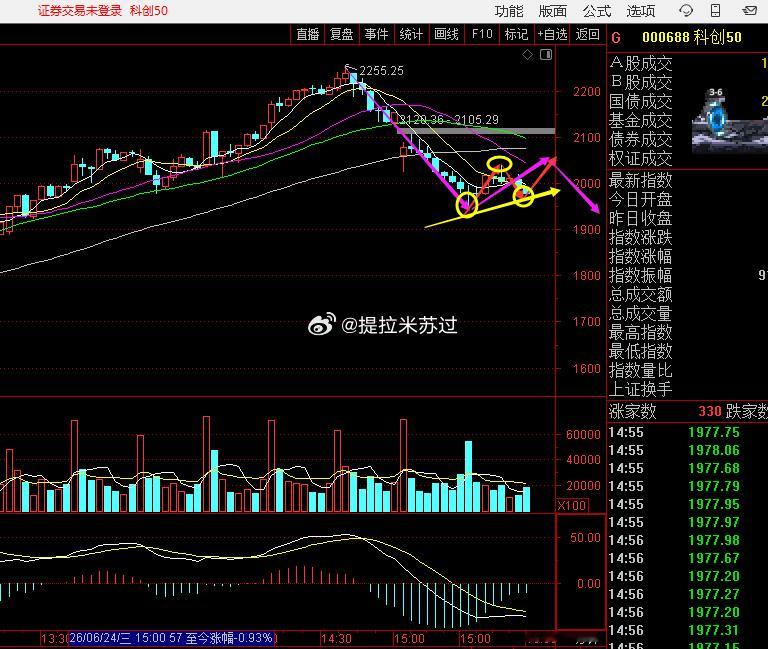Click the mobile phone icon in title bar
This screenshot has width=768, height=649.
[x=716, y=10]
